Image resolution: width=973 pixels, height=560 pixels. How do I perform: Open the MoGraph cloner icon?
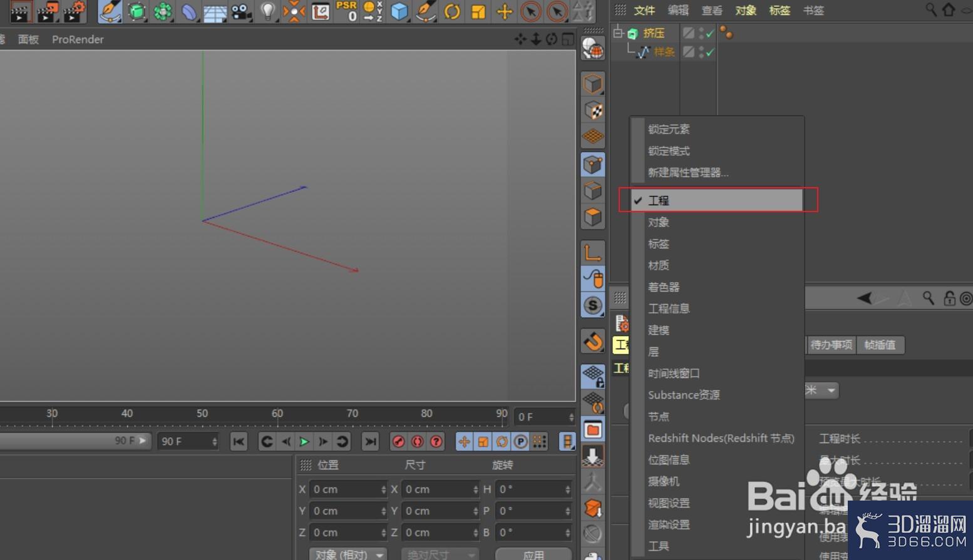tap(163, 11)
